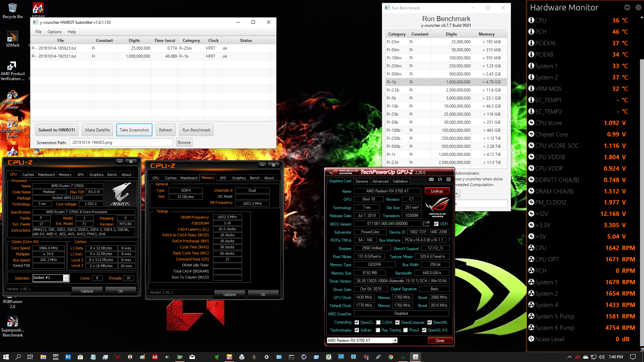Open the File menu in y-cruncher Submitter
This screenshot has height=362, width=644.
pyautogui.click(x=39, y=32)
